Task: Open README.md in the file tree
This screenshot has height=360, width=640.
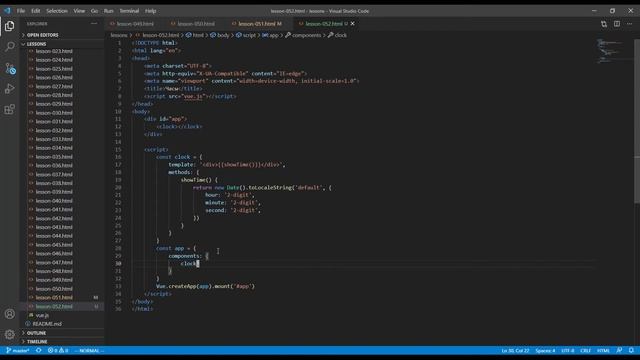Action: 47,324
